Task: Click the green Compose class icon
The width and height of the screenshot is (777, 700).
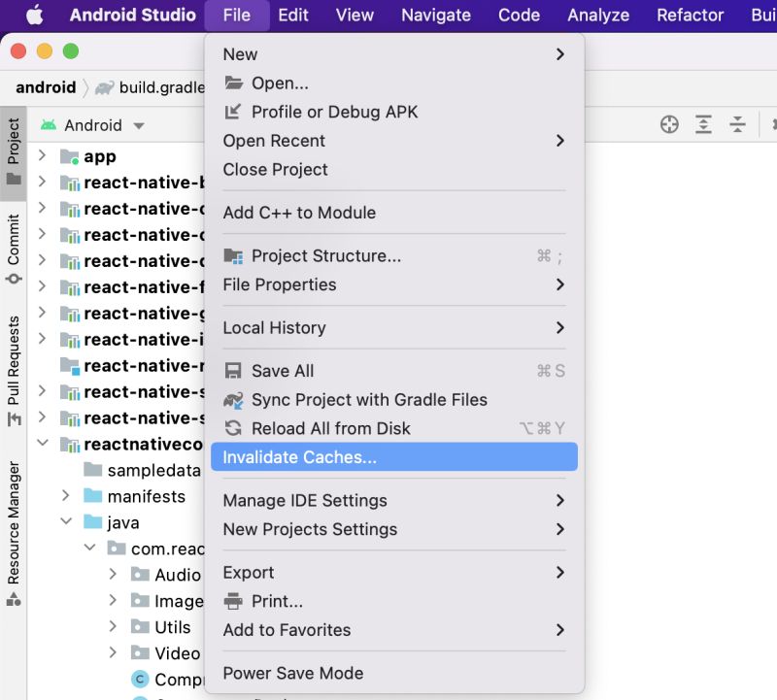Action: (x=139, y=680)
